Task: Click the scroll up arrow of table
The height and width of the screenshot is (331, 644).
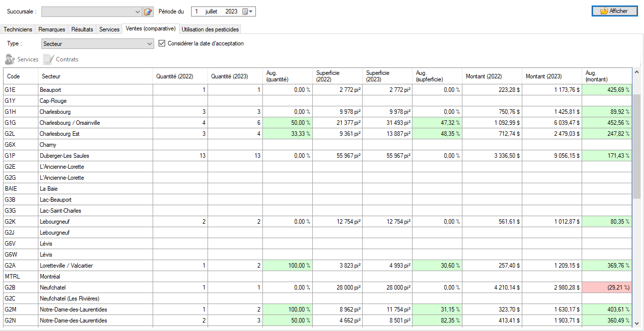Action: (637, 72)
